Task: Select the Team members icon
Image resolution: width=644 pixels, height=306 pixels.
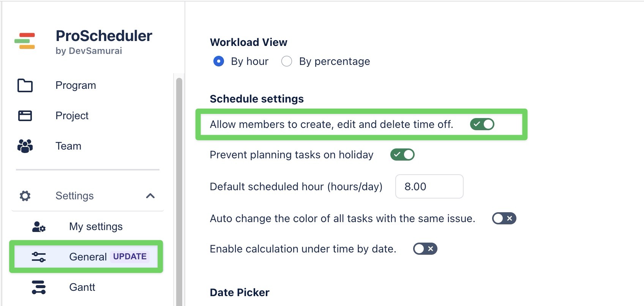Action: pos(24,146)
